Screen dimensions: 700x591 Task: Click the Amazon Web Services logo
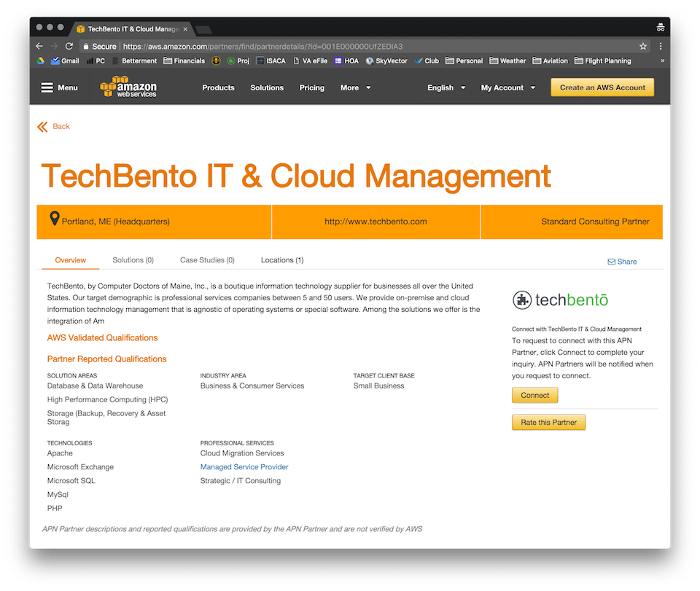click(128, 87)
